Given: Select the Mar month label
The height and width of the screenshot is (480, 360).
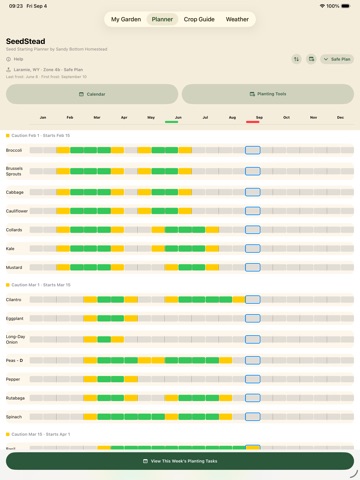Looking at the screenshot, I should point(97,117).
